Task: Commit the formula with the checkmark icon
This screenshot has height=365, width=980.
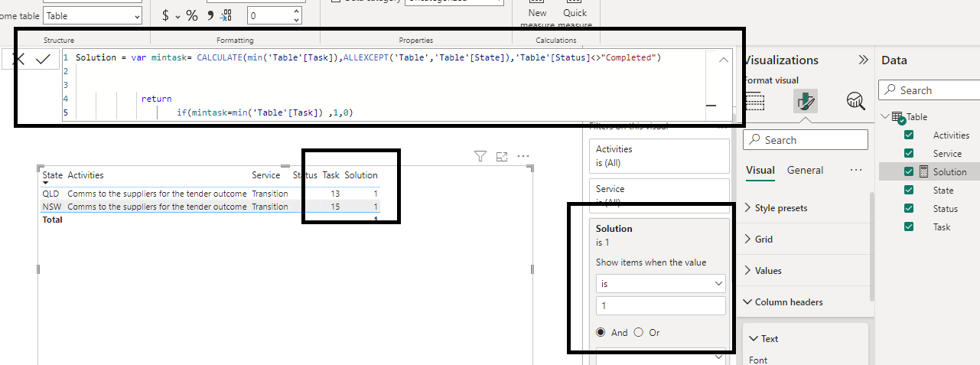Action: pos(44,59)
